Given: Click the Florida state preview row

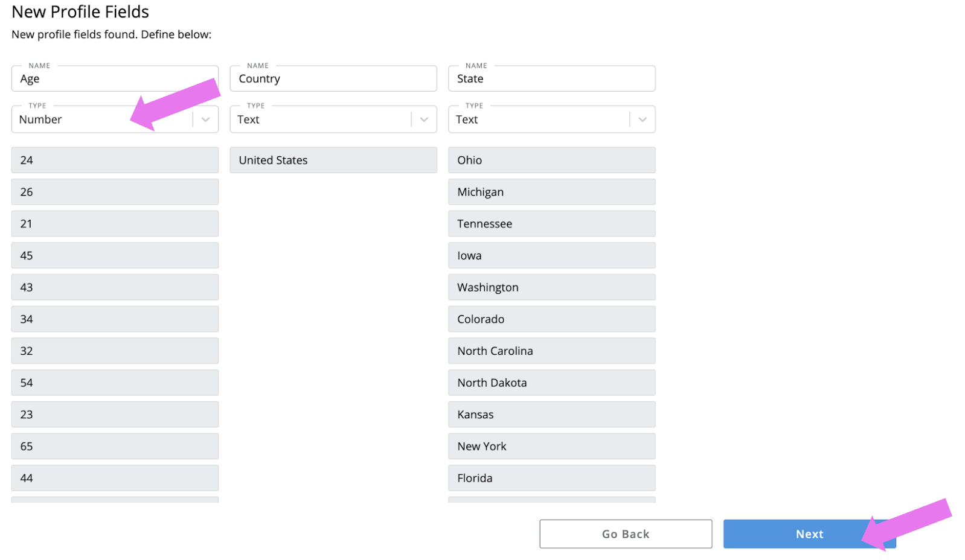Looking at the screenshot, I should click(551, 479).
